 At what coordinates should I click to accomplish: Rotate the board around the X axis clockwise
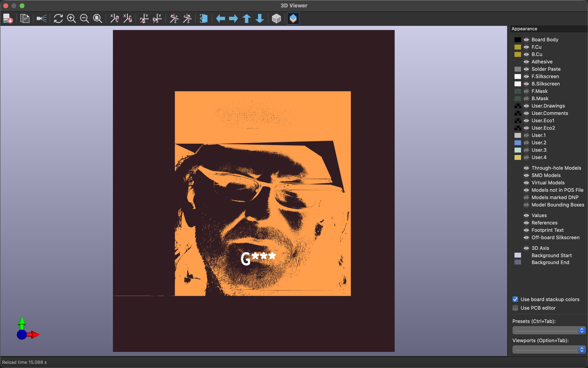pyautogui.click(x=114, y=18)
